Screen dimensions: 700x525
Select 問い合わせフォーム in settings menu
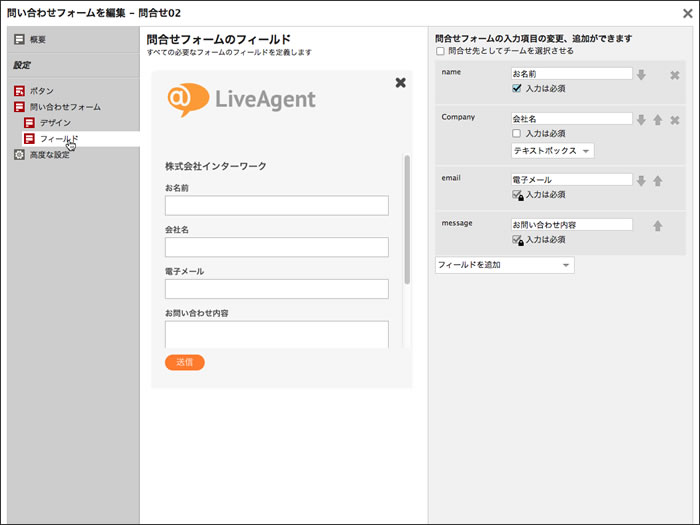coord(65,107)
